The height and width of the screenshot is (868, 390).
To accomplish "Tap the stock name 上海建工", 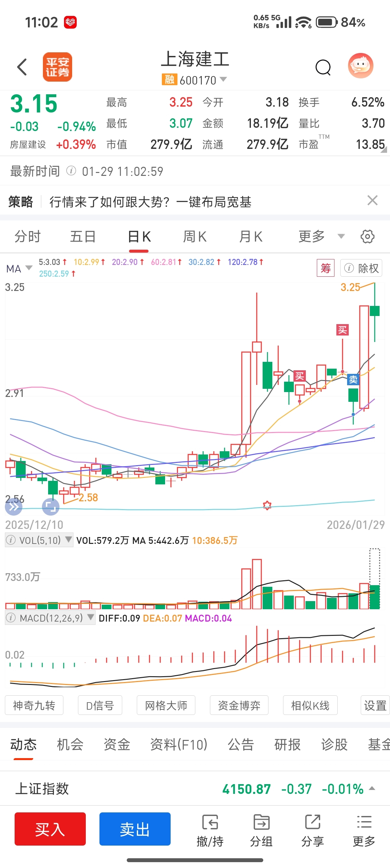I will (195, 59).
